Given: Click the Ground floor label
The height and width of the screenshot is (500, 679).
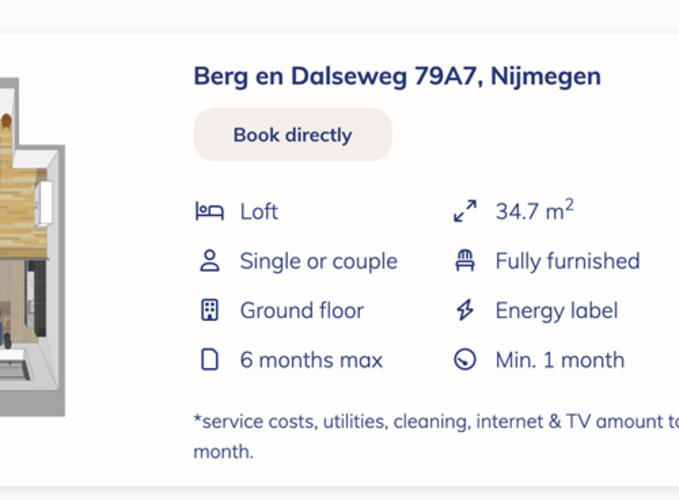Looking at the screenshot, I should click(302, 311).
